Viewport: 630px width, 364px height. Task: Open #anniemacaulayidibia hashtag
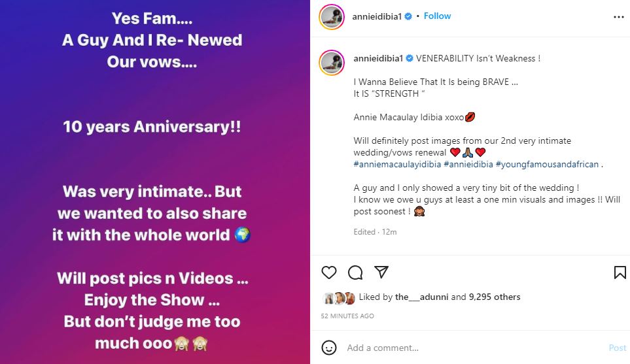[396, 164]
